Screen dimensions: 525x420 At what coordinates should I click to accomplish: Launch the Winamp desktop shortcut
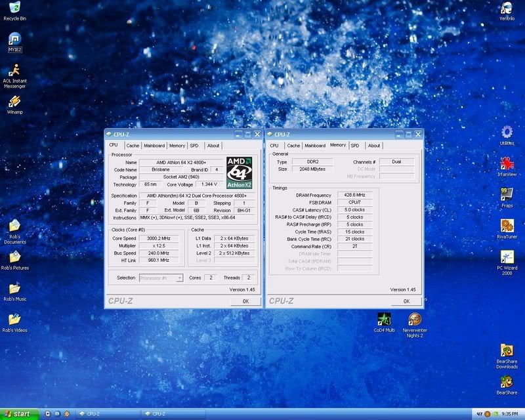[14, 101]
